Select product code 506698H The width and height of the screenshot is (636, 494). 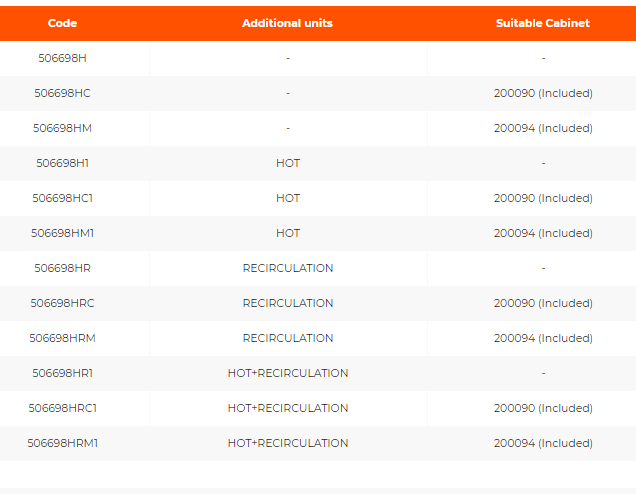[62, 58]
